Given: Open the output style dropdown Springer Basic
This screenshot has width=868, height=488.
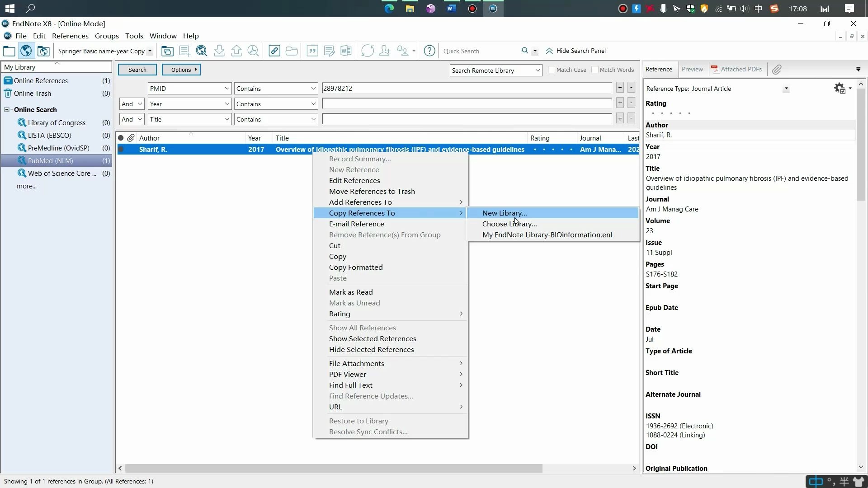Looking at the screenshot, I should [150, 51].
